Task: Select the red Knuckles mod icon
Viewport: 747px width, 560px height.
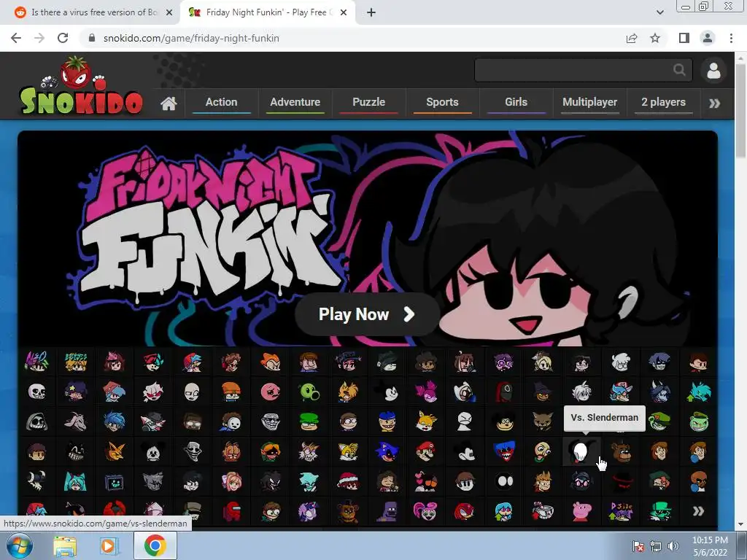Action: click(465, 511)
